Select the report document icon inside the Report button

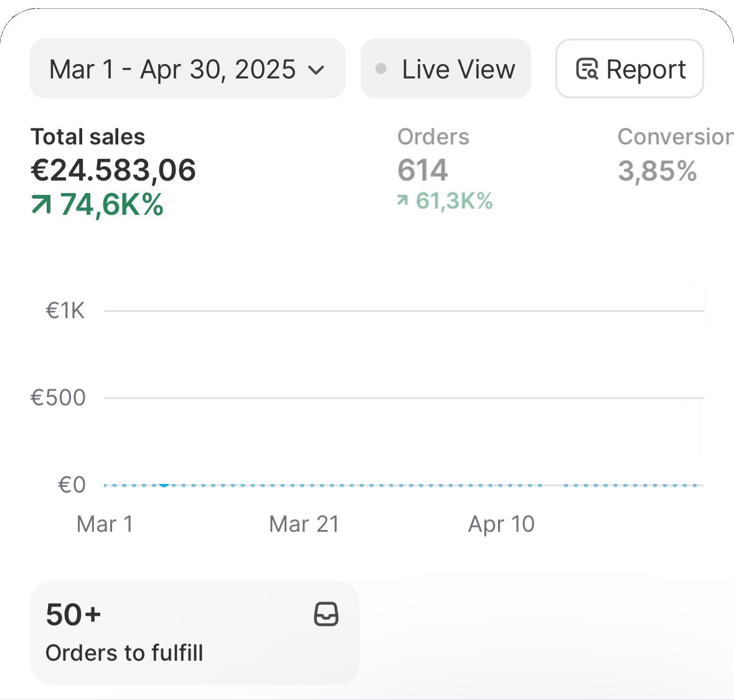588,69
